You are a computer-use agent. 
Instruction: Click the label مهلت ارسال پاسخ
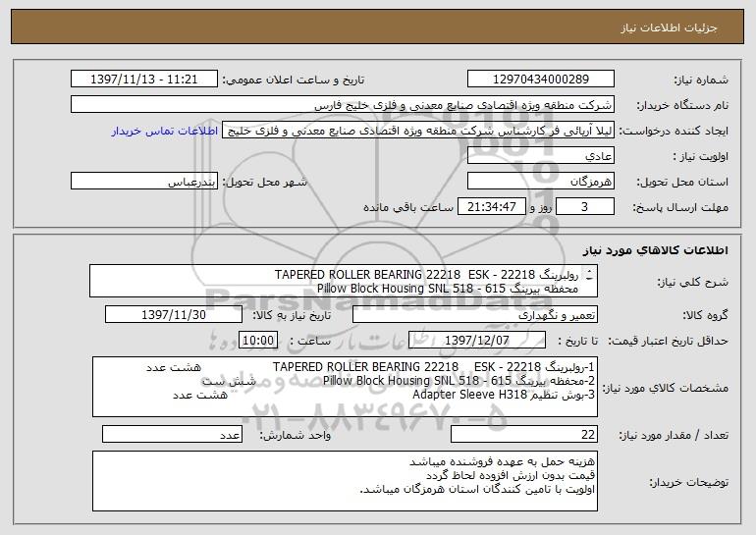pyautogui.click(x=680, y=208)
